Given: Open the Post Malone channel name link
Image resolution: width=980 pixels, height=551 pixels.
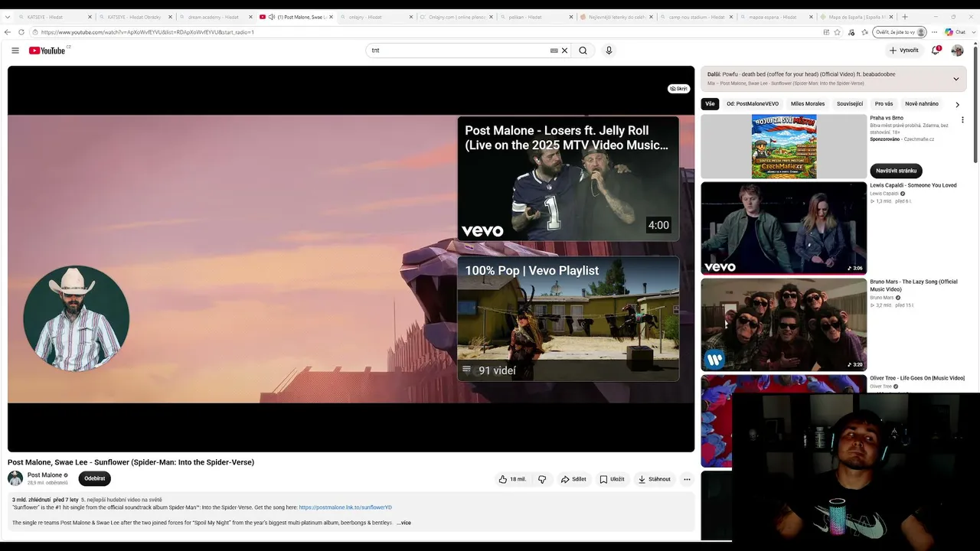Looking at the screenshot, I should (44, 475).
